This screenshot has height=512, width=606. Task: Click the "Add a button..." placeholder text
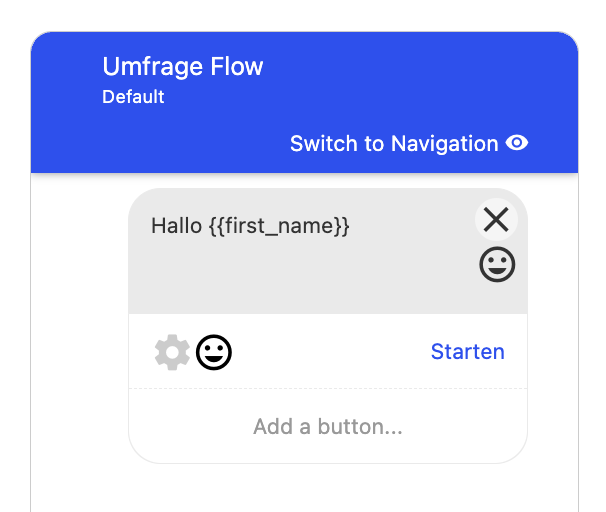click(x=328, y=427)
